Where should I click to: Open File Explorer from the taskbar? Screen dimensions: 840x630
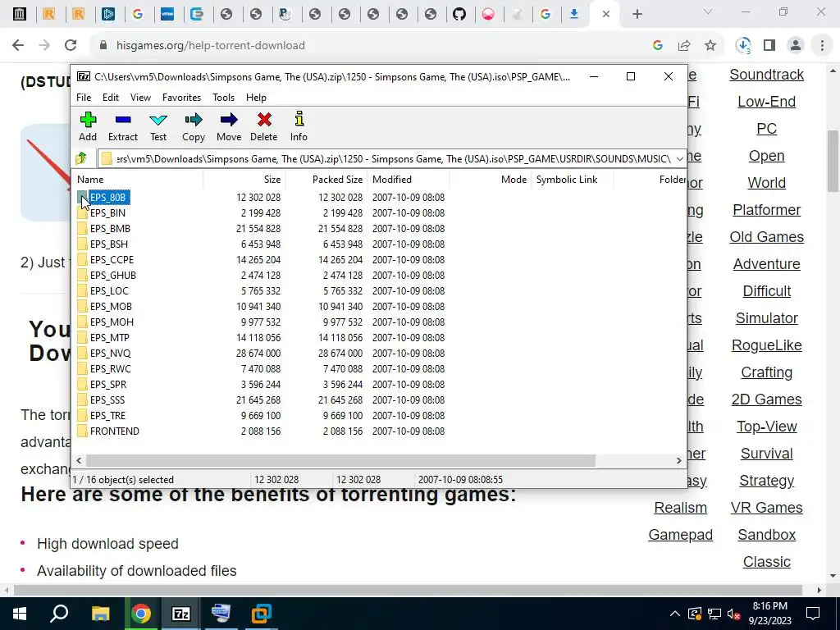pos(100,614)
